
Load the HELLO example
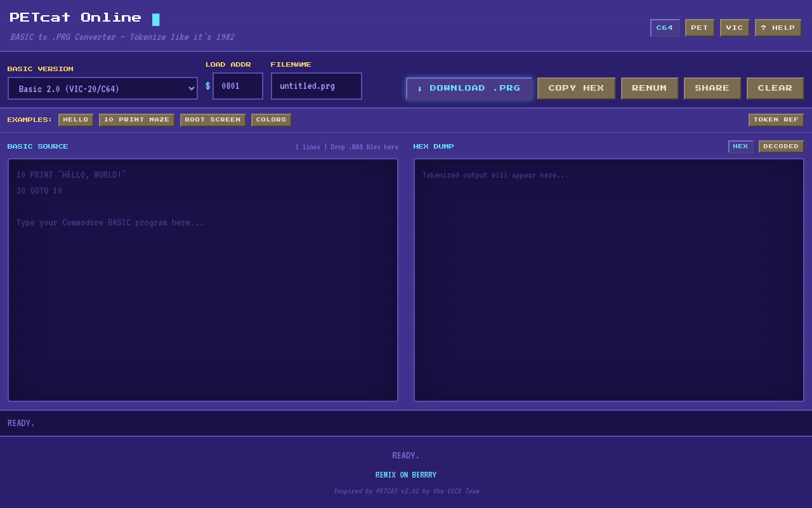[x=76, y=120]
